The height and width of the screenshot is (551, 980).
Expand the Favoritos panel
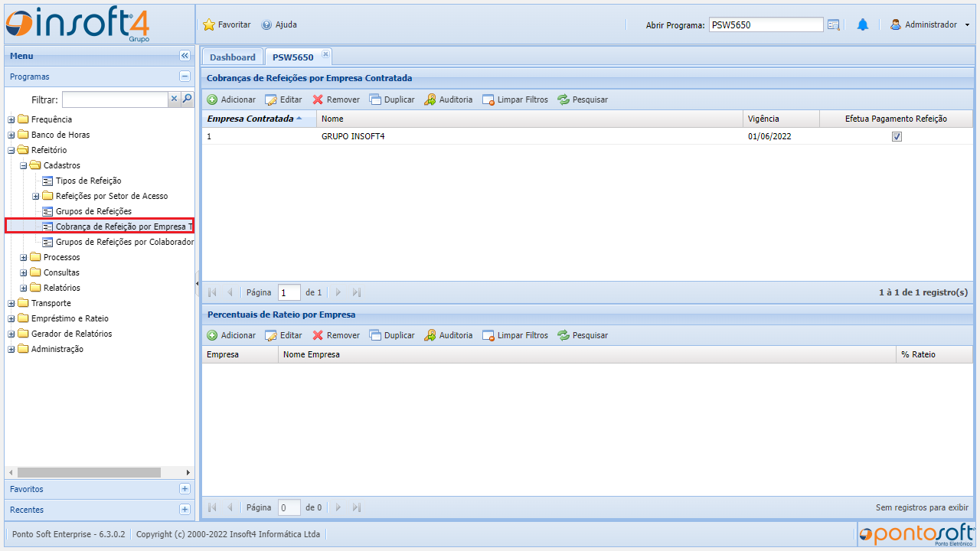point(185,489)
